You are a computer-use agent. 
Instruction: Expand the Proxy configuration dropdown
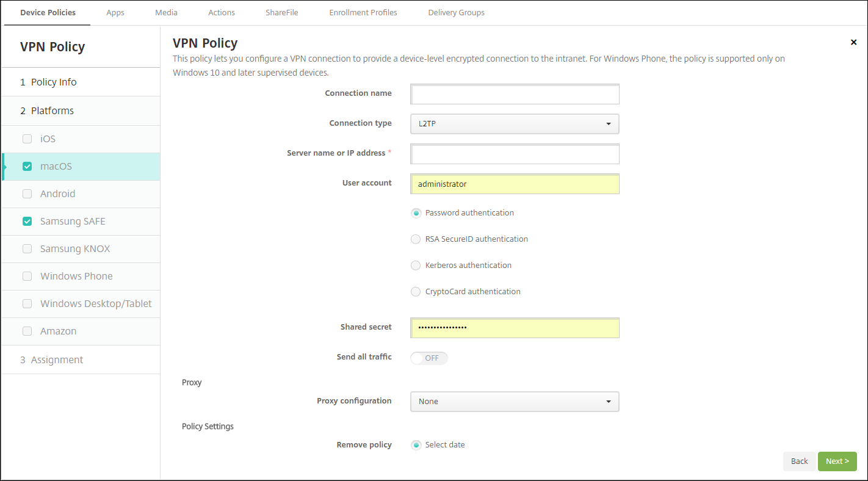click(x=515, y=402)
